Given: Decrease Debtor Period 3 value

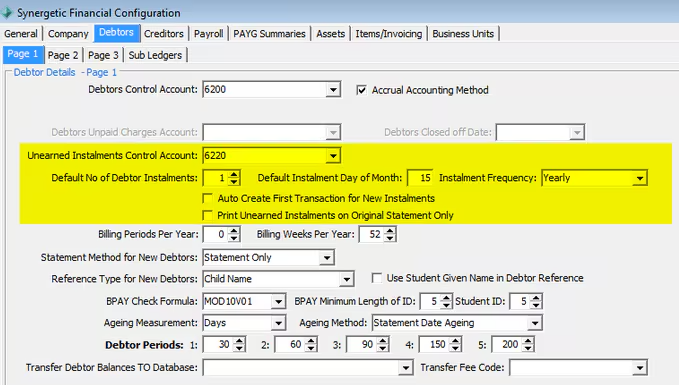Looking at the screenshot, I should point(383,348).
